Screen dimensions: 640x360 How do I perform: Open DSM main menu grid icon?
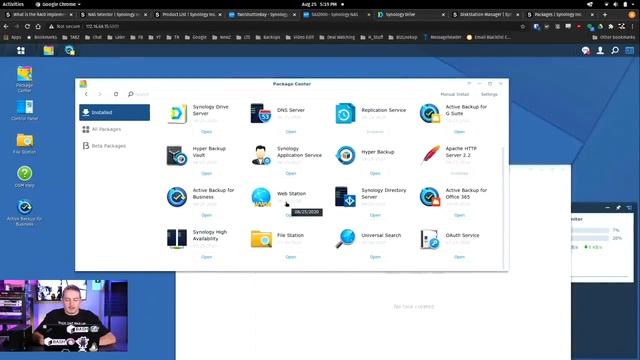pyautogui.click(x=21, y=51)
